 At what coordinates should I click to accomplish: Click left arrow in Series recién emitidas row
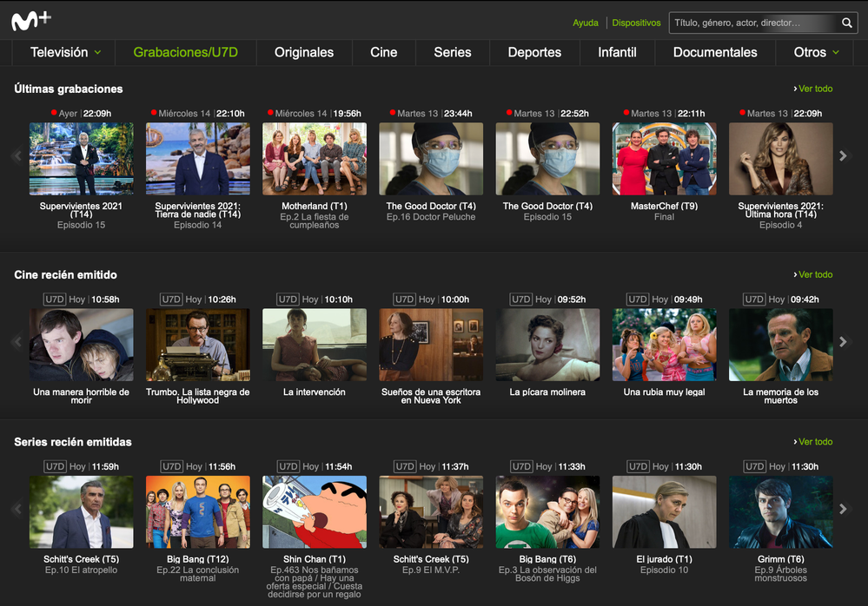pyautogui.click(x=17, y=509)
